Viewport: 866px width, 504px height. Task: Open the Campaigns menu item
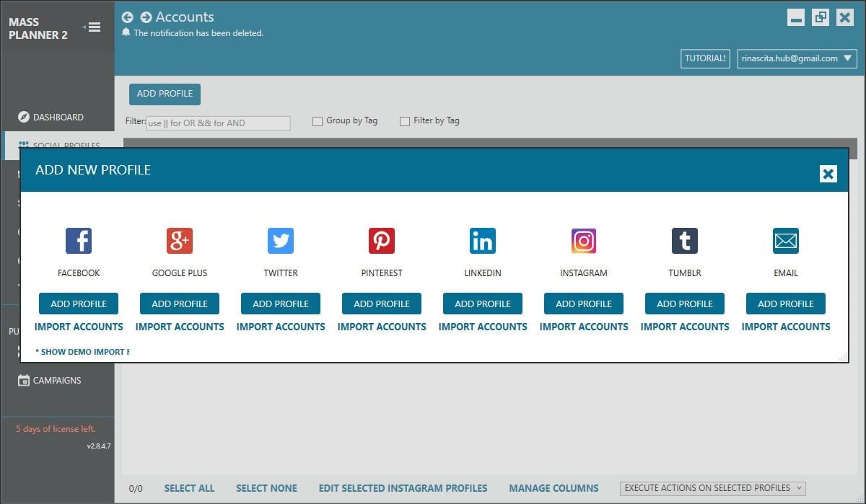coord(51,380)
